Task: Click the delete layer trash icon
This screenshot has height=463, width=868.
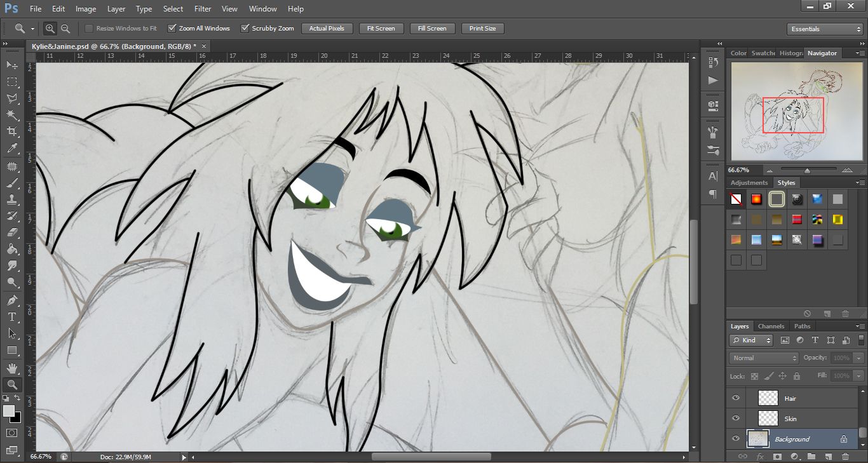Action: 845,456
